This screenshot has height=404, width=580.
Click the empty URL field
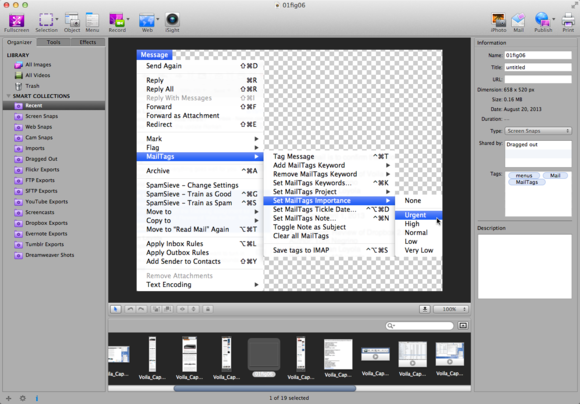pyautogui.click(x=538, y=79)
